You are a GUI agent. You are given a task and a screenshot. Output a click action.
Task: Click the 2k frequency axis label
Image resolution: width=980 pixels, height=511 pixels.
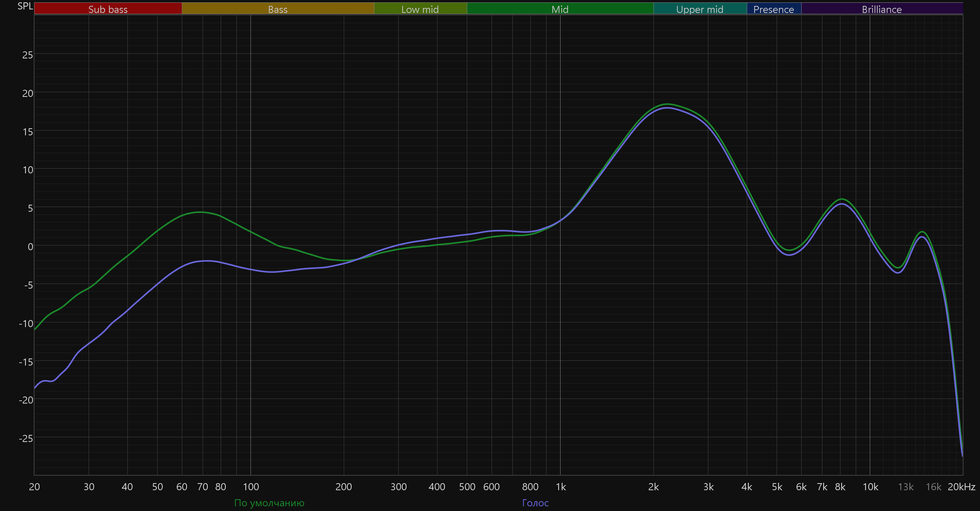click(653, 487)
